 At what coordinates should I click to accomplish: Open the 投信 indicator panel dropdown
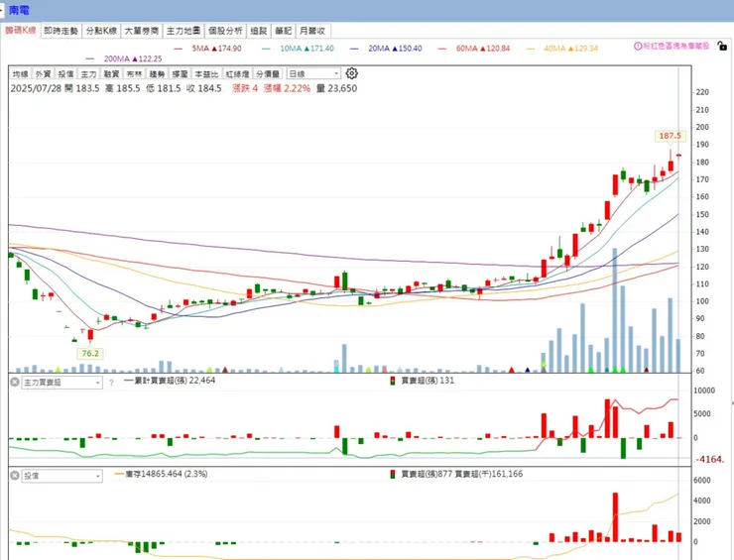[x=61, y=477]
